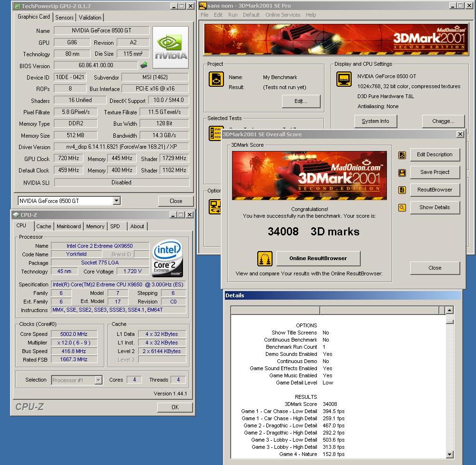Screen dimensions: 476x465
Task: Click the 3DMark2001 banner image in score dialog
Action: [309, 175]
